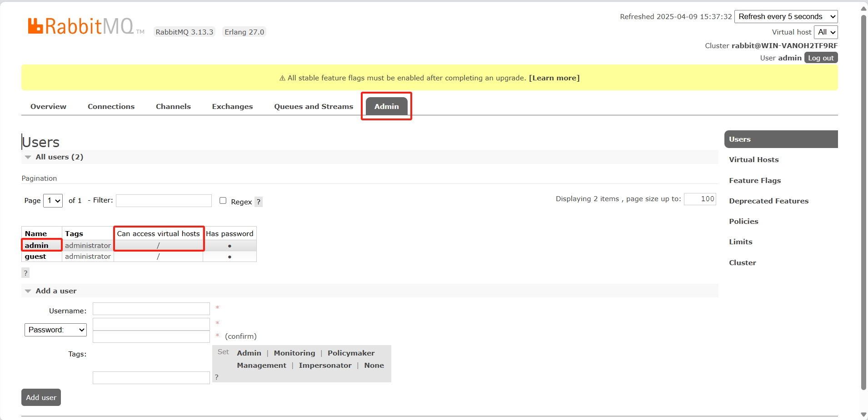Open the Page number dropdown

coord(53,201)
